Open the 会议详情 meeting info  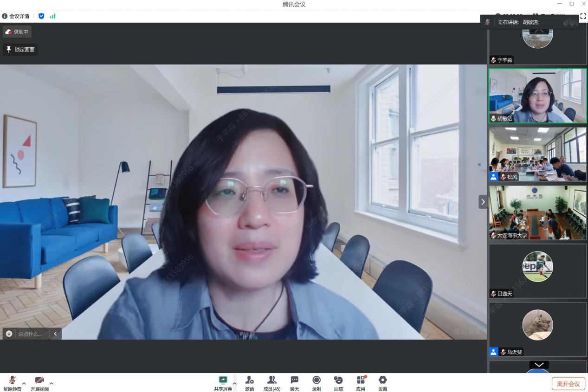[x=16, y=16]
